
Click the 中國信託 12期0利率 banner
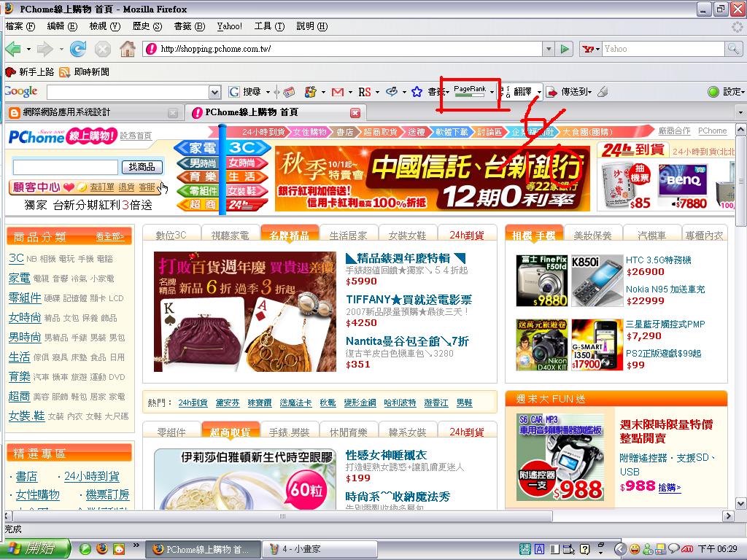(x=433, y=178)
